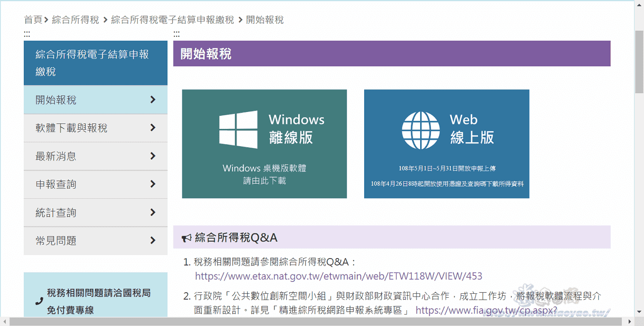Click the 稅務相關問題請洽國稅局 免付費專線 box
The width and height of the screenshot is (644, 326).
(96, 295)
